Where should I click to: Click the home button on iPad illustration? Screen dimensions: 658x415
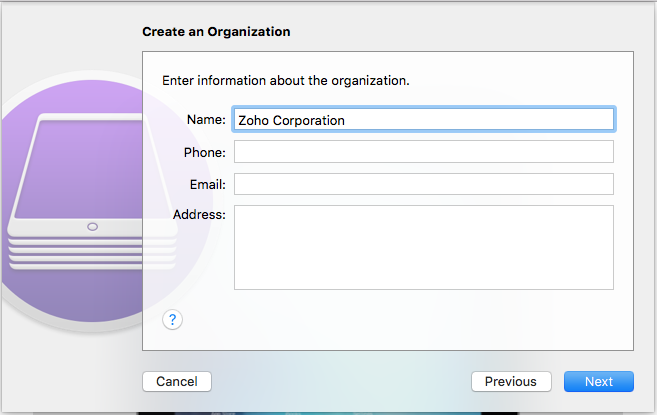click(92, 227)
